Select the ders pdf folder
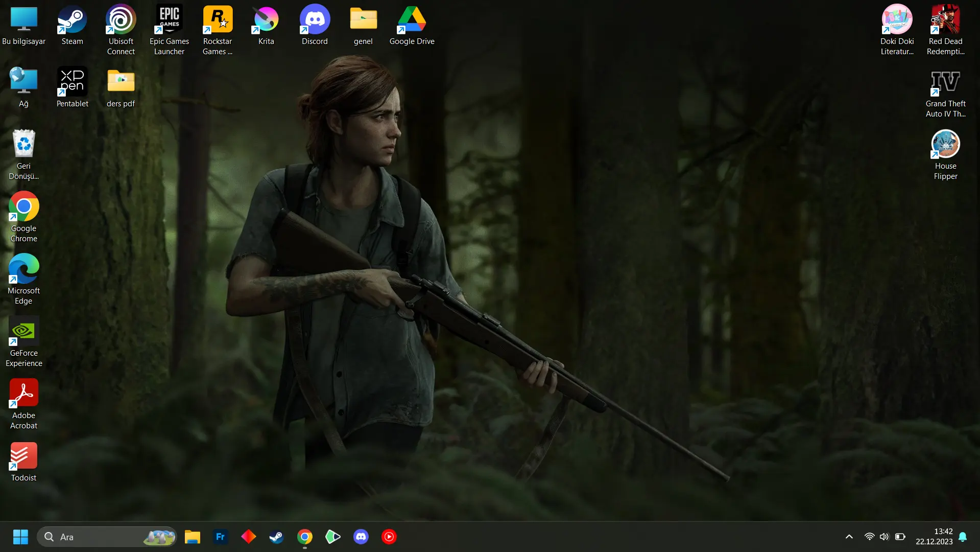Image resolution: width=980 pixels, height=552 pixels. (121, 88)
